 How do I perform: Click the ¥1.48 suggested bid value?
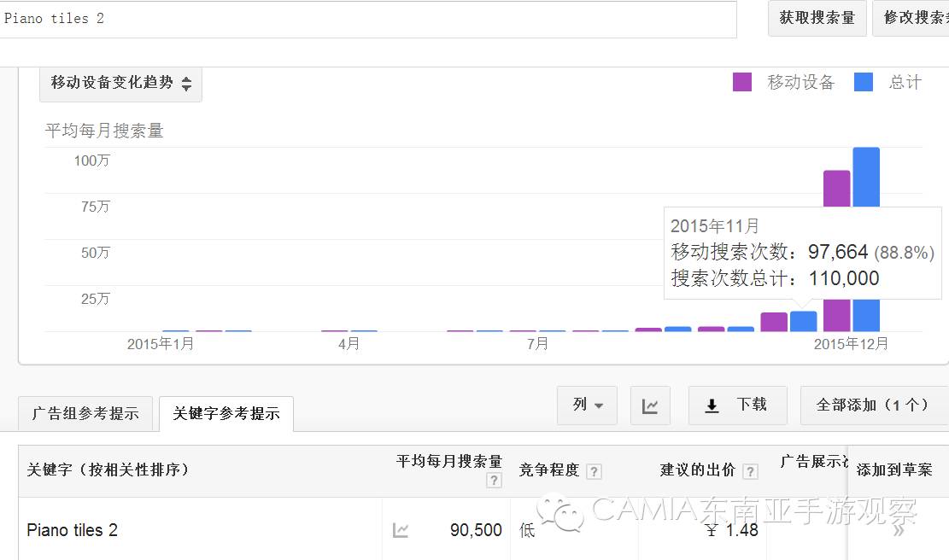(732, 530)
